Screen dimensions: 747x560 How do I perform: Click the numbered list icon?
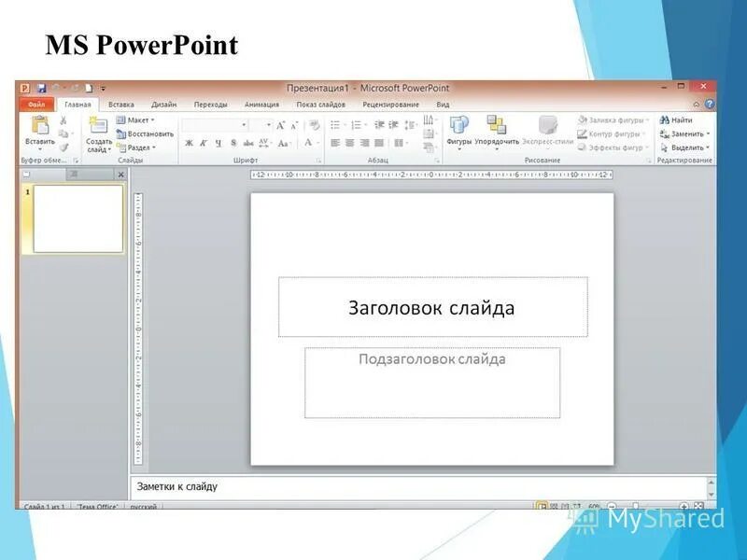(x=356, y=125)
